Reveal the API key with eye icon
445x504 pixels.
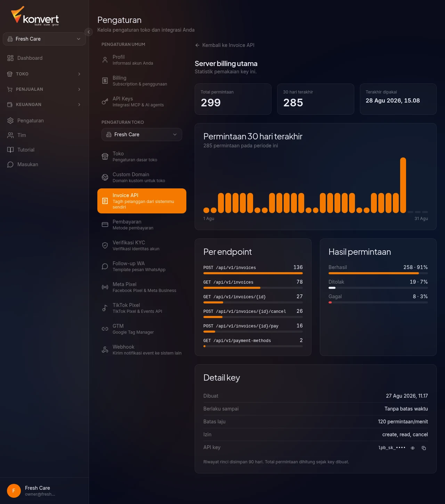click(413, 448)
